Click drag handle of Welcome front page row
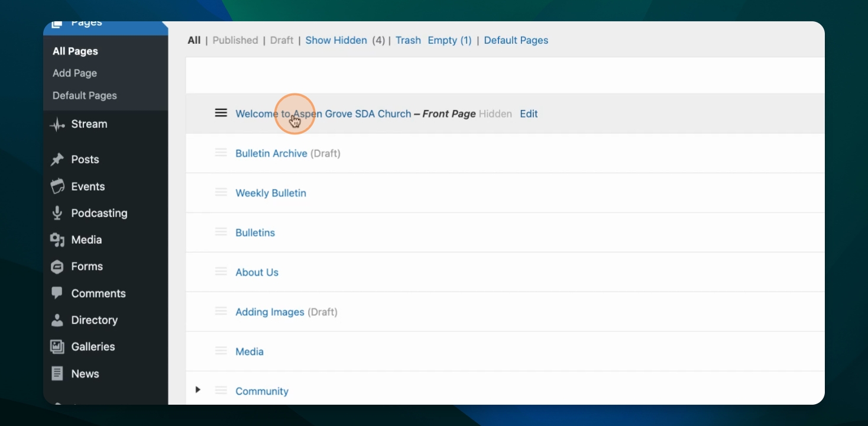This screenshot has height=426, width=868. coord(221,113)
